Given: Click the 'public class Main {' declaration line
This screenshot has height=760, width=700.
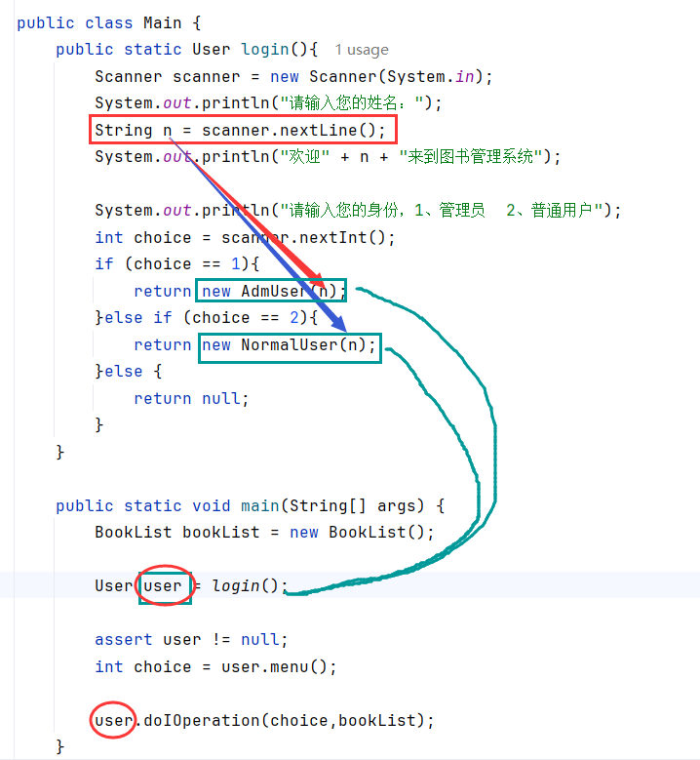Looking at the screenshot, I should (x=109, y=23).
